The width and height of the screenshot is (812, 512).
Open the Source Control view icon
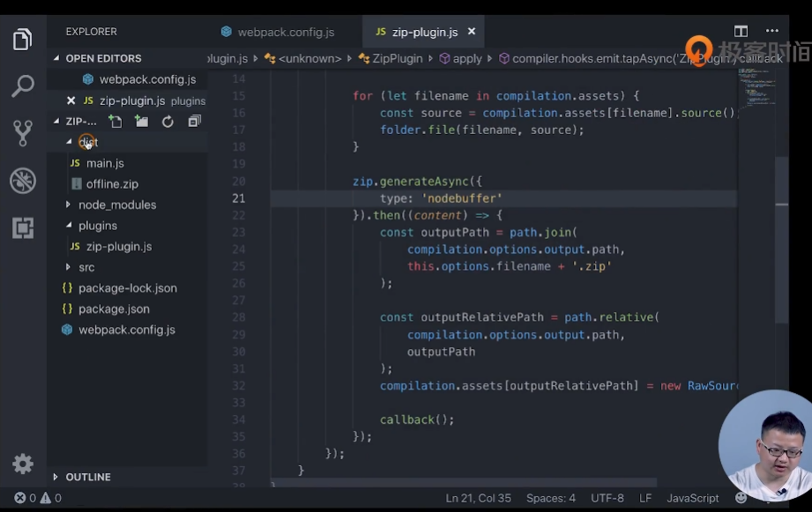[22, 133]
